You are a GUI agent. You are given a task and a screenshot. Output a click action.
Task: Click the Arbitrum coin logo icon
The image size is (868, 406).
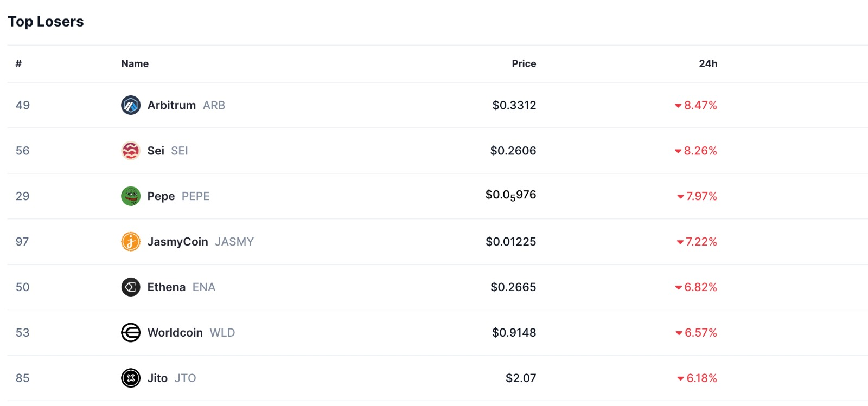click(x=131, y=105)
